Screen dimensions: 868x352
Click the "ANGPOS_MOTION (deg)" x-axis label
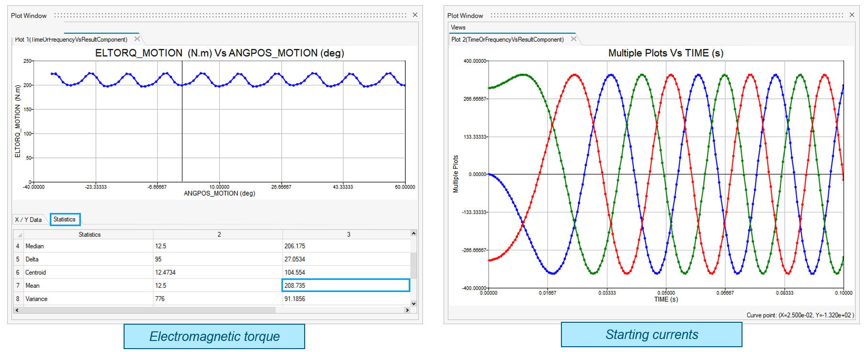[219, 193]
